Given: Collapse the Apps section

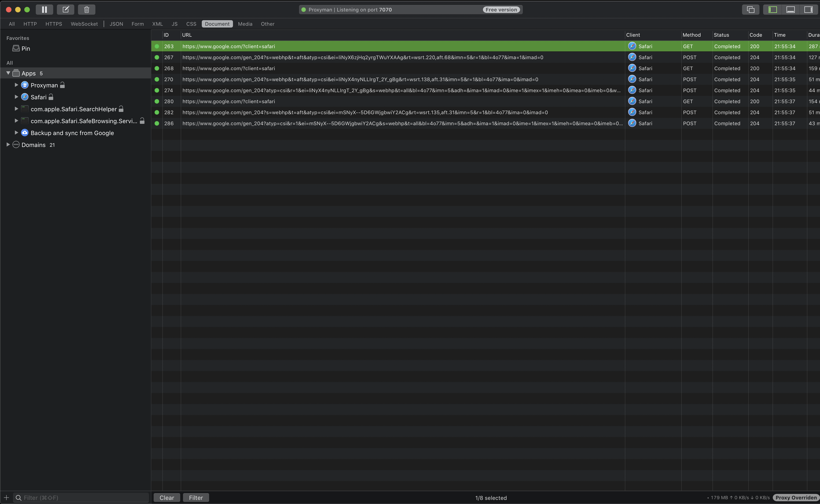Looking at the screenshot, I should [x=8, y=73].
